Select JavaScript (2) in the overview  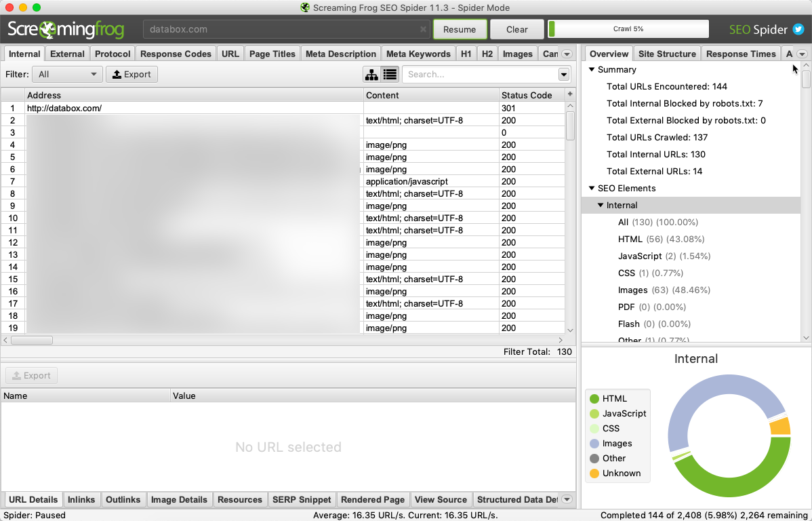coord(664,256)
